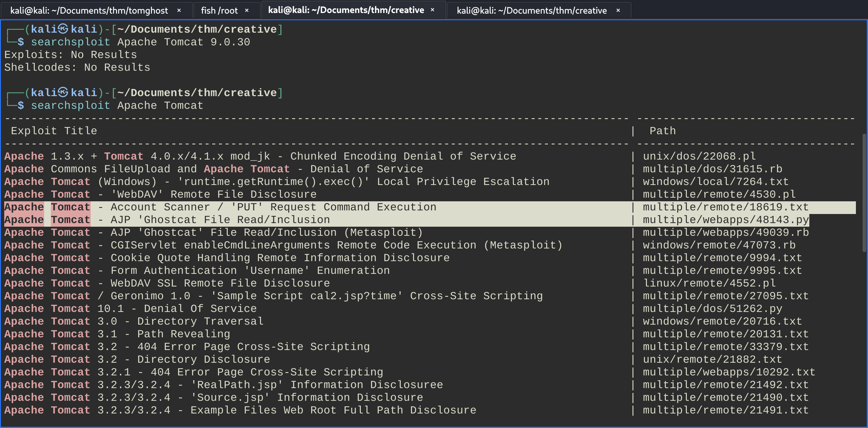This screenshot has width=868, height=428.
Task: Click path windows/remote/47073.rb
Action: (x=719, y=245)
